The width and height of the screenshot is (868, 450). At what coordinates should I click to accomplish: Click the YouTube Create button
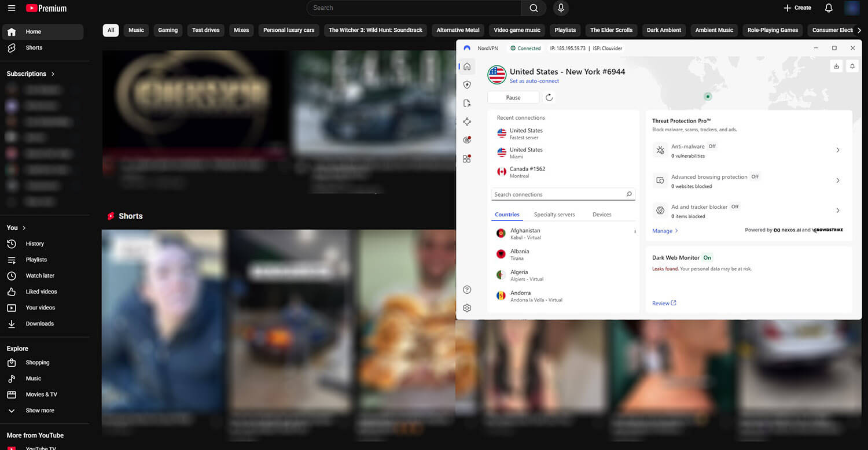coord(797,8)
